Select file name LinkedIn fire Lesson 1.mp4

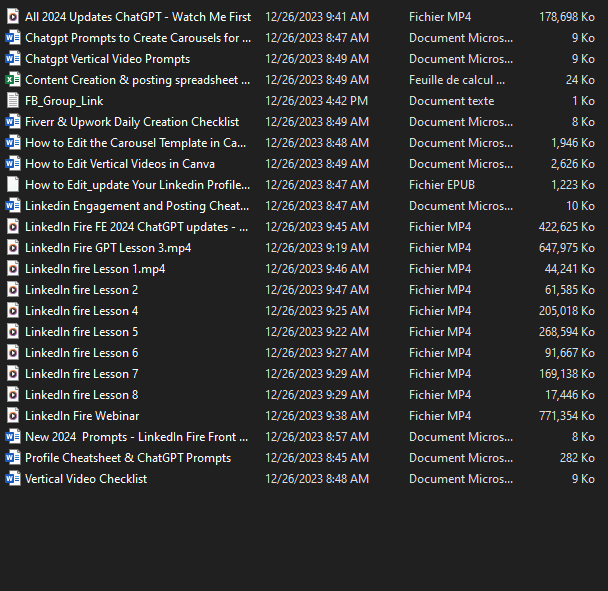point(95,269)
